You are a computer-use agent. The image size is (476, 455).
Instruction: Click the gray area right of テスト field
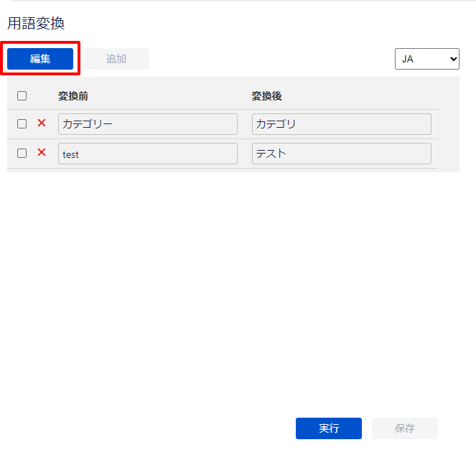point(447,154)
